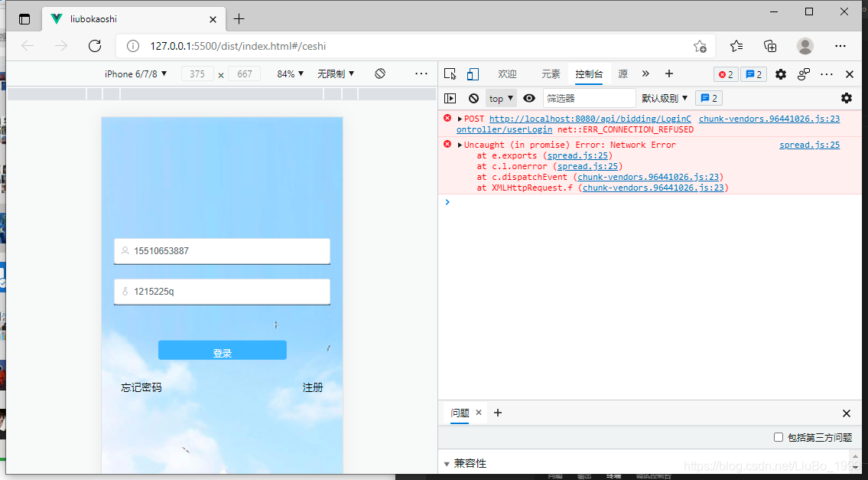This screenshot has height=480, width=868.
Task: Open the spread.js:25 link after e.exports
Action: pos(577,155)
